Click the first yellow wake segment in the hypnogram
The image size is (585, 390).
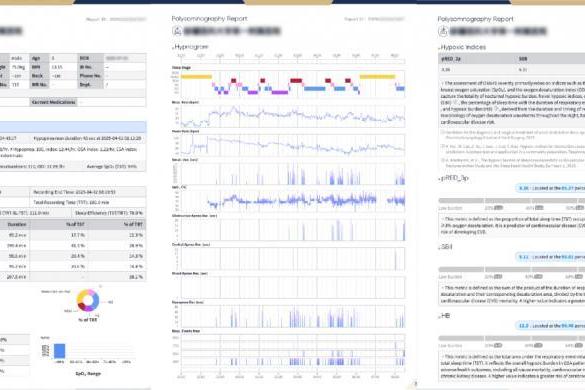(197, 77)
